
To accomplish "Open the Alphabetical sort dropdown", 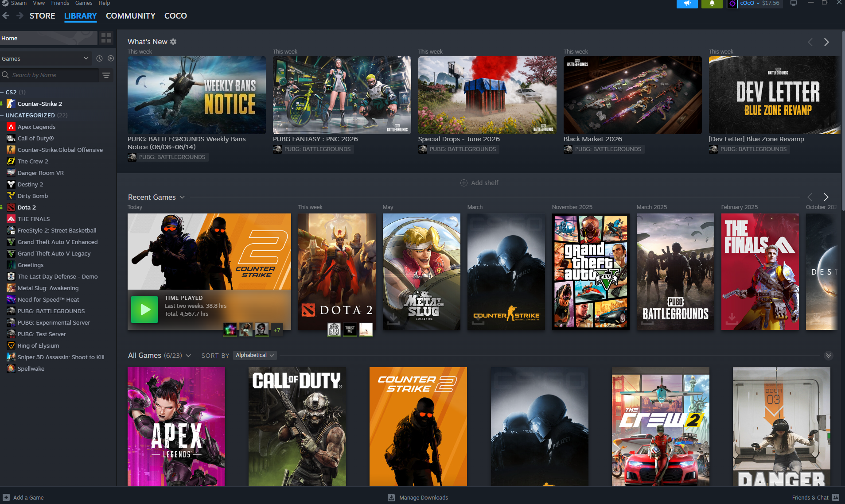I will click(x=255, y=355).
